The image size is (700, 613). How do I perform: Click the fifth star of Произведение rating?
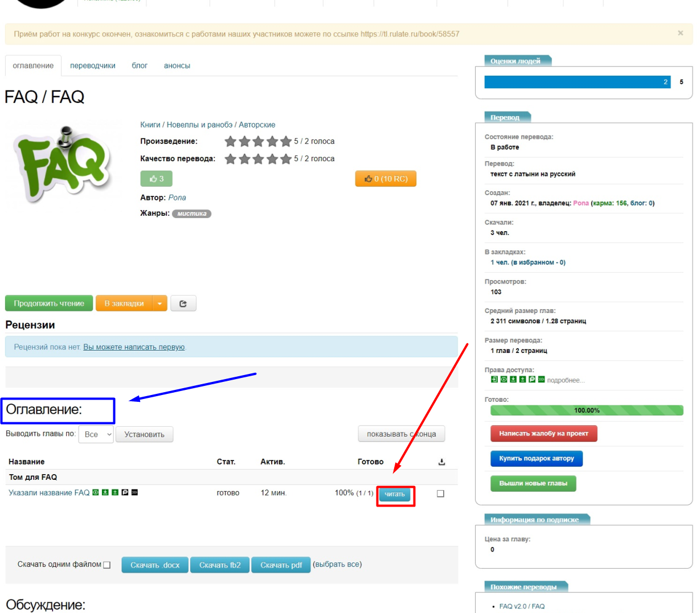286,141
